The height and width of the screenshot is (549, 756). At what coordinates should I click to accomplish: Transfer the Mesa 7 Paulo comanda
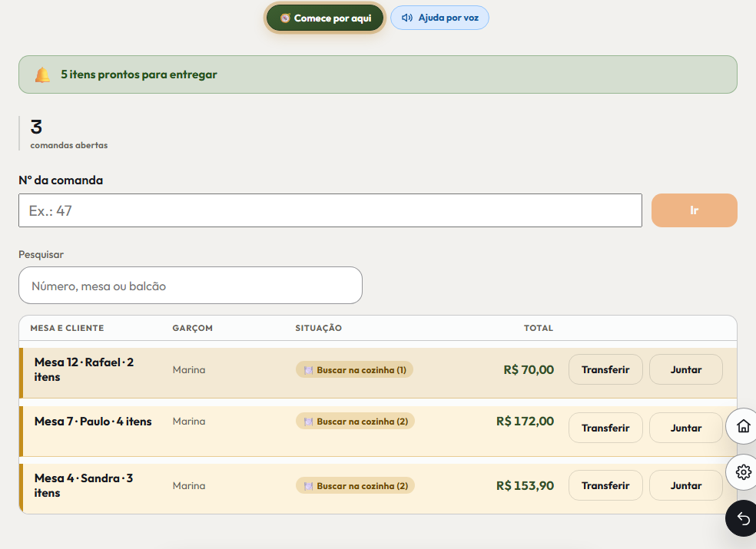(605, 428)
